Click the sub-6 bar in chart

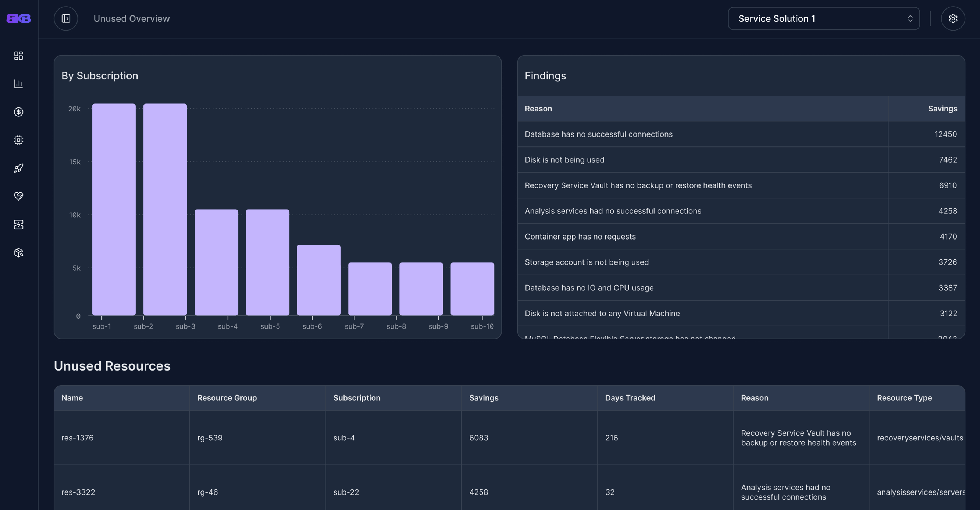(x=370, y=289)
